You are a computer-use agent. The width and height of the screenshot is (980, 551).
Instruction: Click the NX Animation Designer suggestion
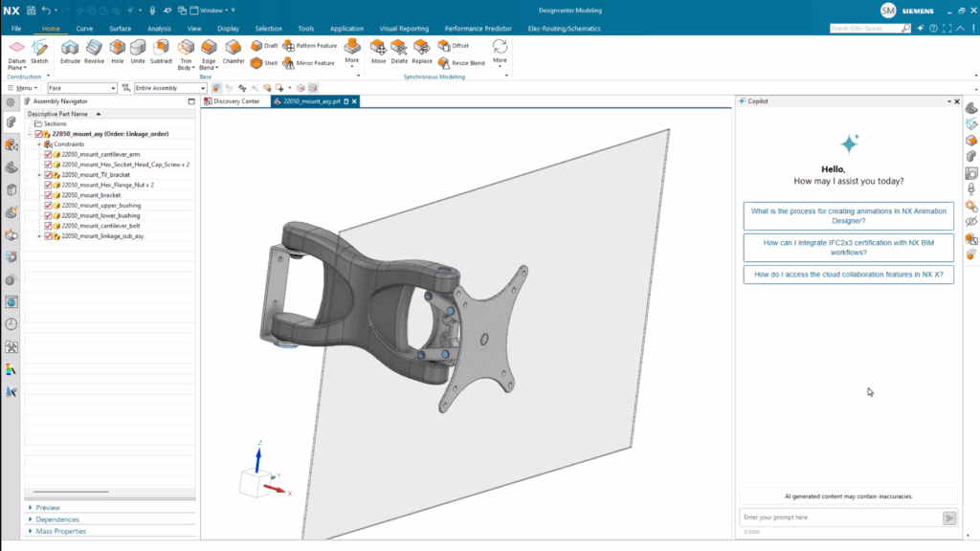[x=848, y=216]
